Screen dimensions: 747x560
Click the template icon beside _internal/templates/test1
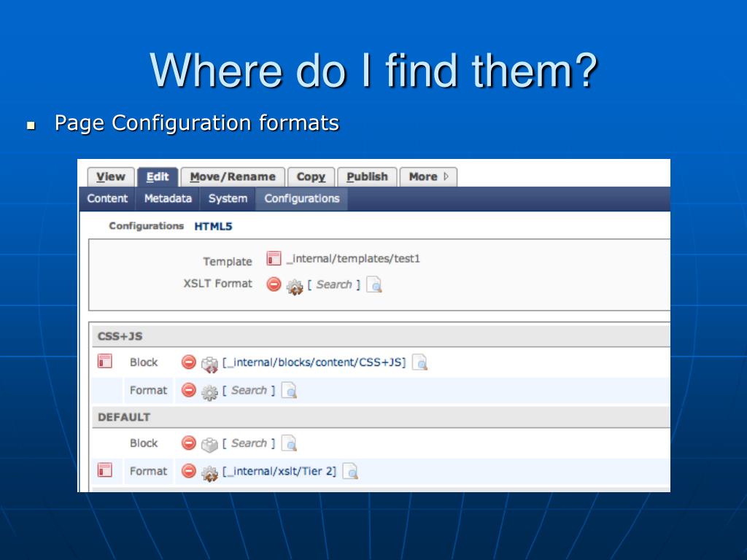274,259
